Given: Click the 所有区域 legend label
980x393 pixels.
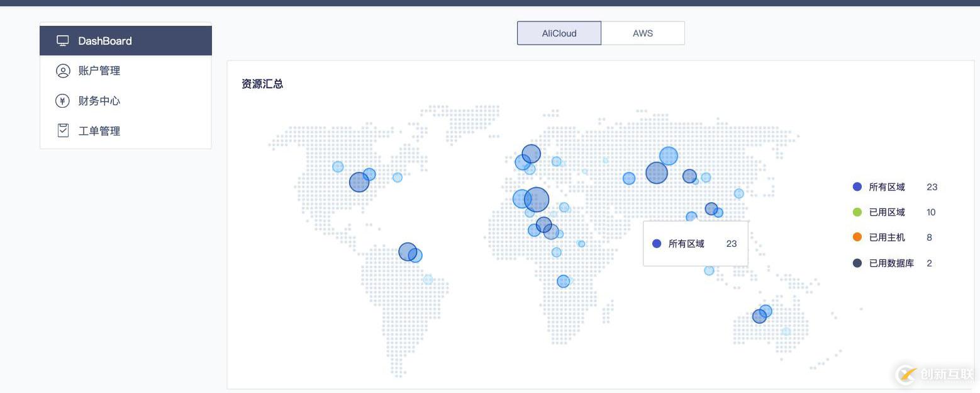Looking at the screenshot, I should (x=887, y=187).
